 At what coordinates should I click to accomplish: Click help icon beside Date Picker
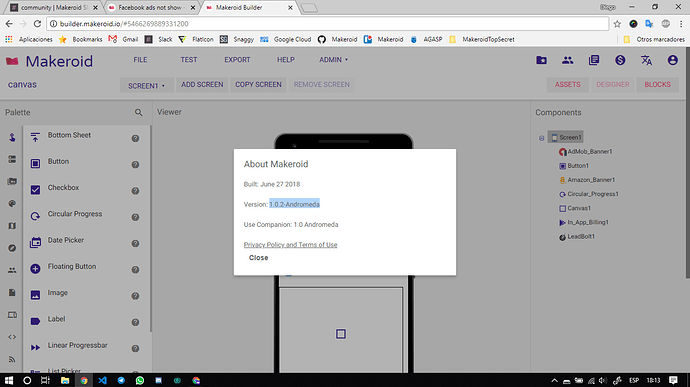136,243
